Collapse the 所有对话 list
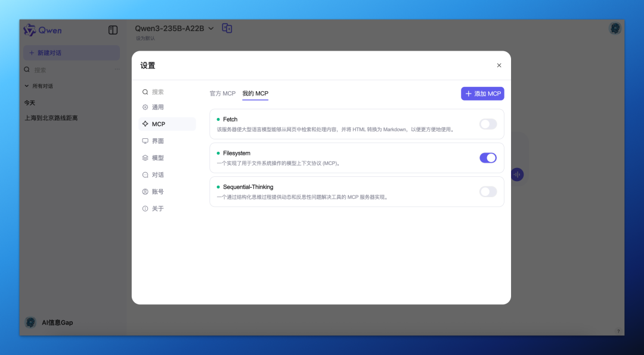The width and height of the screenshot is (644, 355). coord(39,86)
